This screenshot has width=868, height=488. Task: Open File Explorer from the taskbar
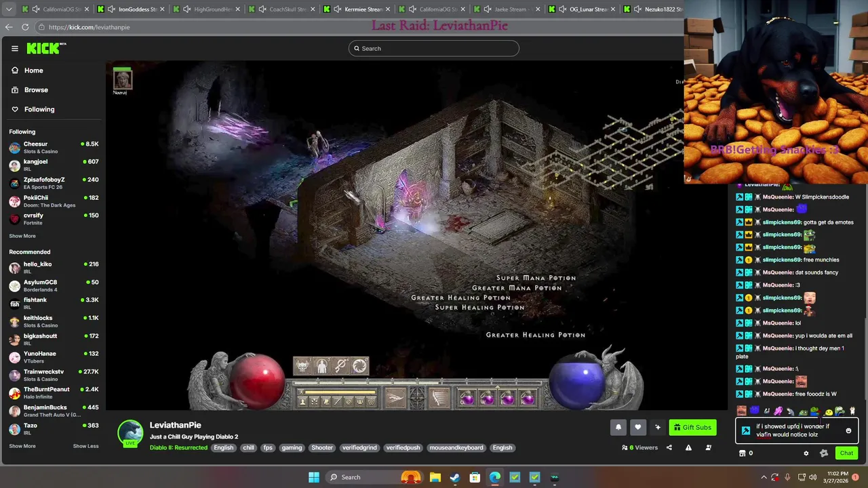(x=435, y=477)
